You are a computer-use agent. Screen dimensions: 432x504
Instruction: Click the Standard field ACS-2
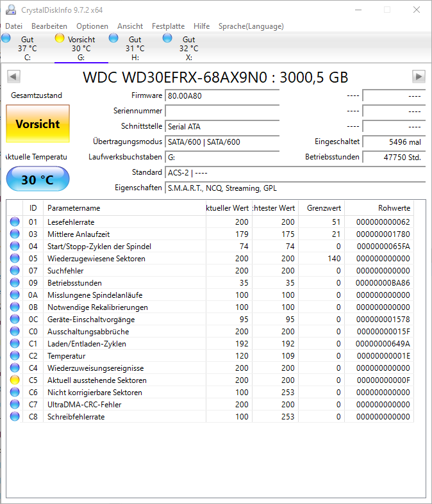(x=295, y=173)
